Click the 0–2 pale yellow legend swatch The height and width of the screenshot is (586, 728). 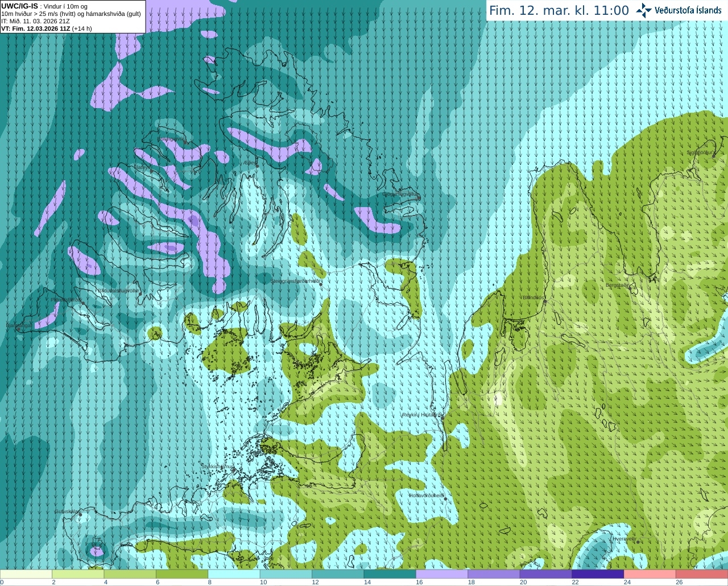(x=26, y=574)
